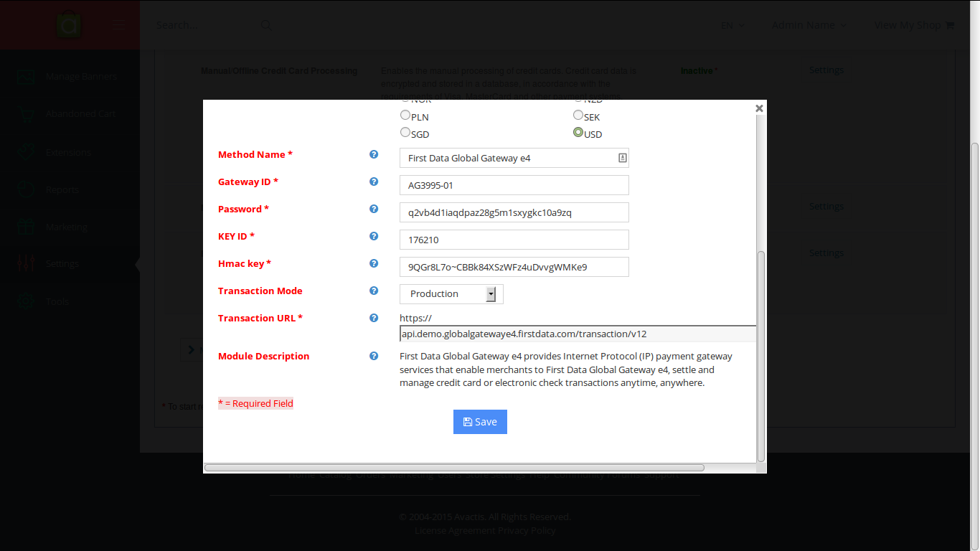
Task: Click help icon next to Hmac key
Action: [374, 263]
